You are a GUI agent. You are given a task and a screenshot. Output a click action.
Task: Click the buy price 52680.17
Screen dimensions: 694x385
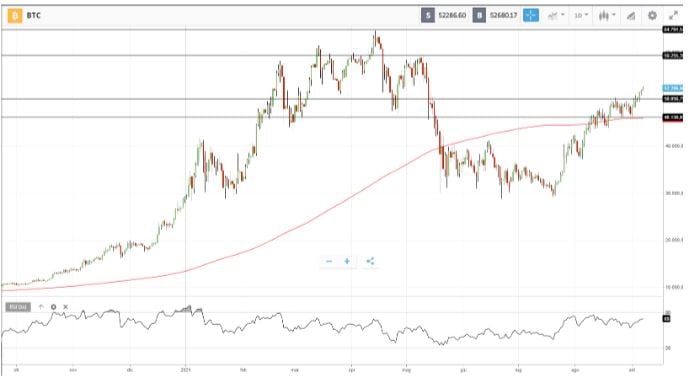(x=503, y=15)
